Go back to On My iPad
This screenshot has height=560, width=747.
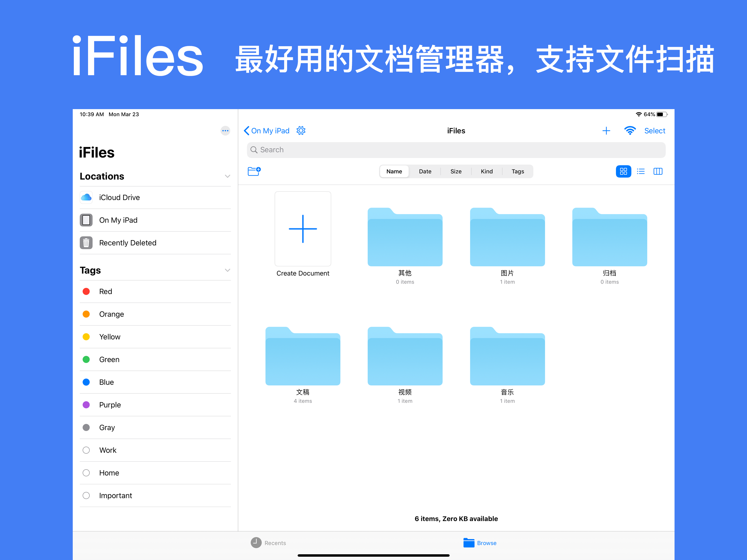(267, 131)
